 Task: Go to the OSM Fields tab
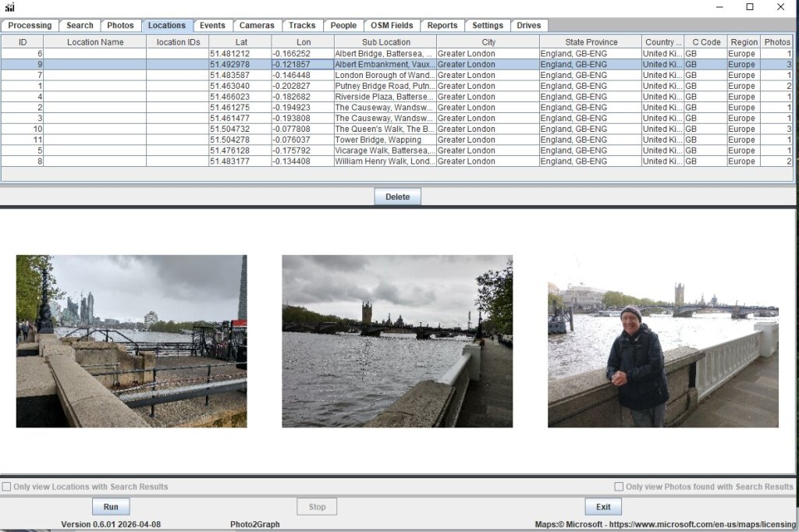pyautogui.click(x=392, y=26)
